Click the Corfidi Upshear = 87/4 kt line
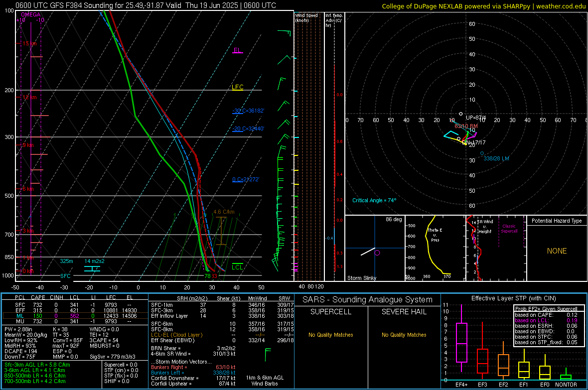Screen dimensions: 588x390 [x=193, y=384]
